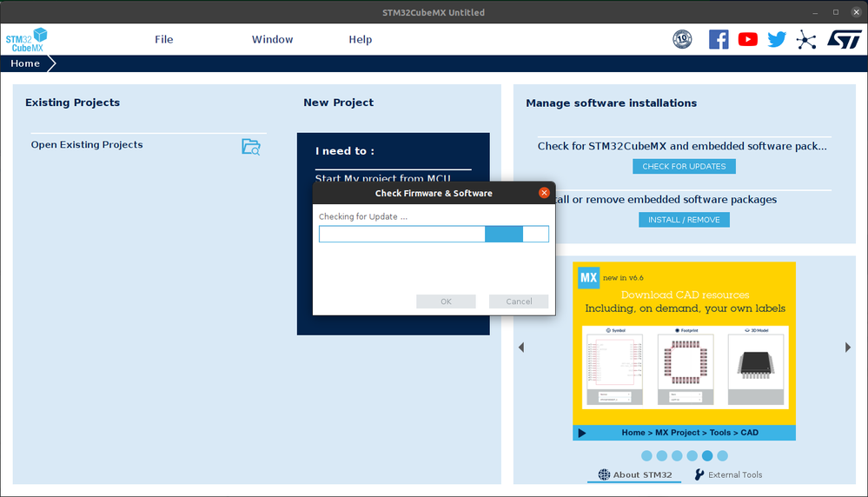Click the ST community network icon
The width and height of the screenshot is (868, 497).
pos(806,40)
